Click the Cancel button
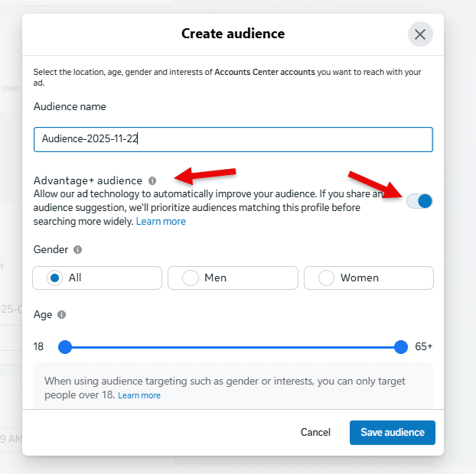The width and height of the screenshot is (476, 474). [315, 433]
